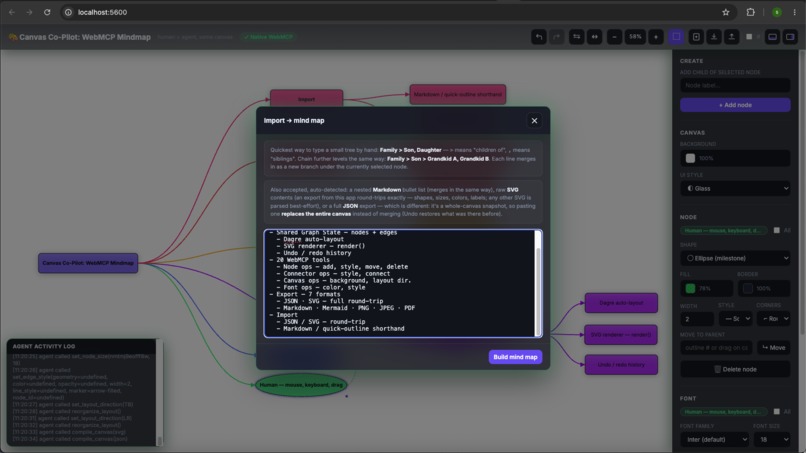Select the Dagre auto-layout node
The image size is (806, 453).
click(621, 303)
